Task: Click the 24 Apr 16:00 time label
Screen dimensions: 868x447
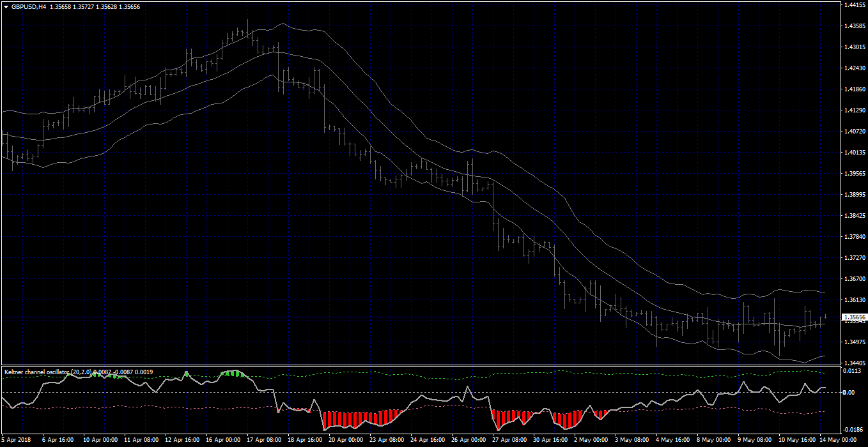Action: click(x=428, y=440)
